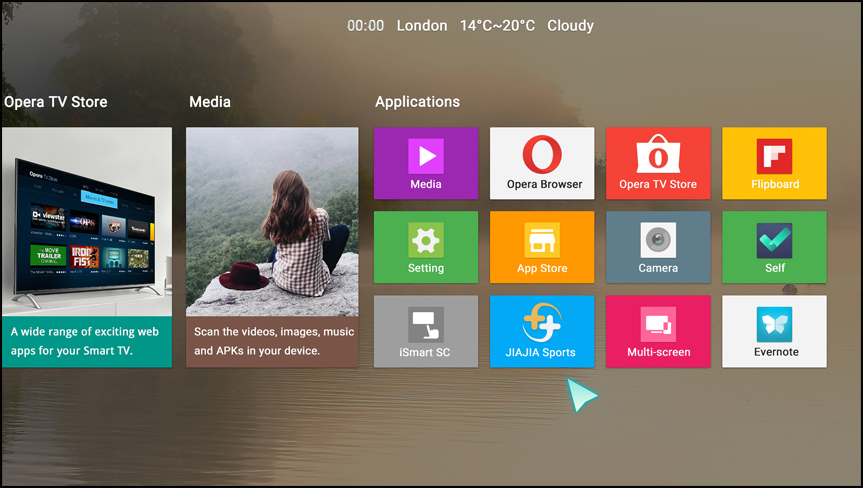Viewport: 863px width, 488px height.
Task: Launch the Opera Browser app
Action: click(542, 163)
